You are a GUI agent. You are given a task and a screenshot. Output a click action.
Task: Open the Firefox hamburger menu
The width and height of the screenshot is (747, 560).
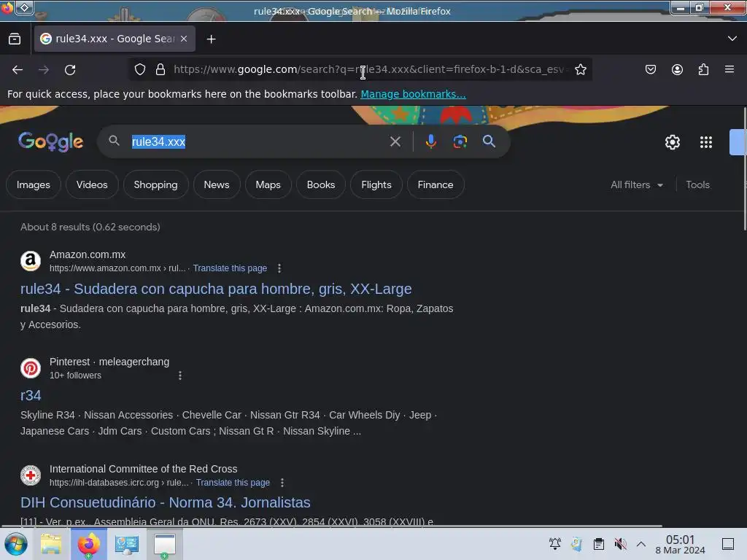729,69
